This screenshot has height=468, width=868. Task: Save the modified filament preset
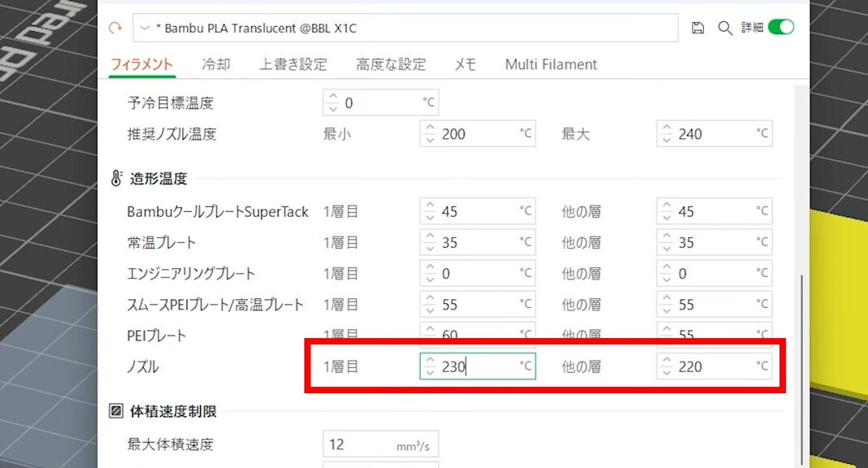[697, 27]
